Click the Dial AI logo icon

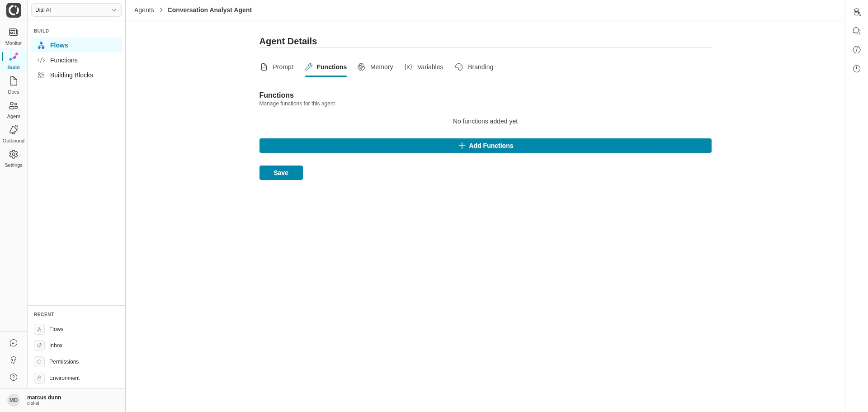(x=14, y=10)
